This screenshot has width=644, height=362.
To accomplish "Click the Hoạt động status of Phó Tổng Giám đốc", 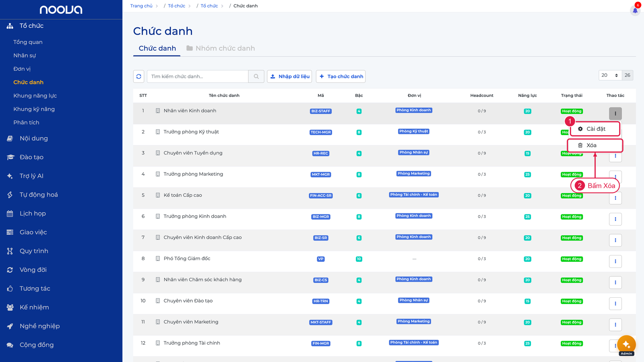I will pos(572,259).
